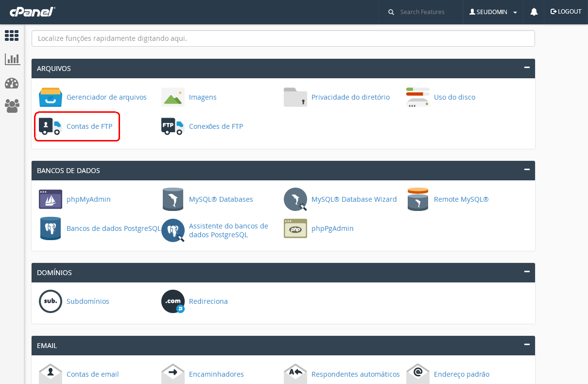Click the sidebar dashboard gauge icon

click(x=12, y=83)
